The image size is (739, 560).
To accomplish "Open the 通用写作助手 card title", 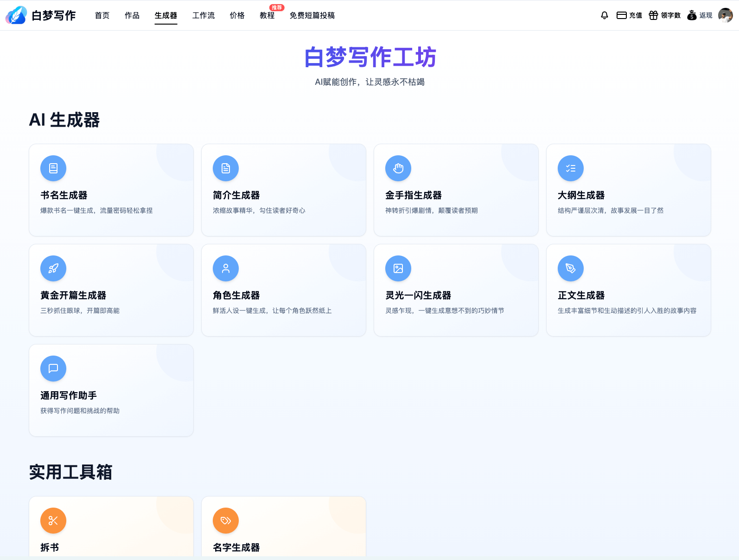I will tap(69, 395).
